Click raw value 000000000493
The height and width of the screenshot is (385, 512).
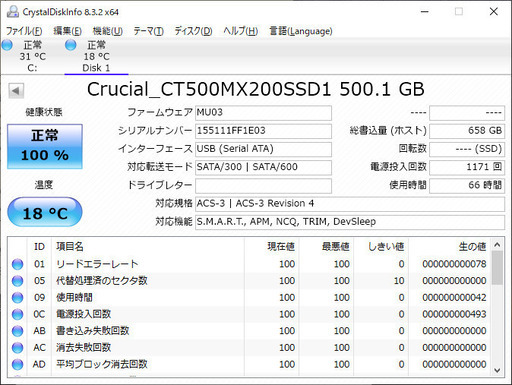point(454,314)
